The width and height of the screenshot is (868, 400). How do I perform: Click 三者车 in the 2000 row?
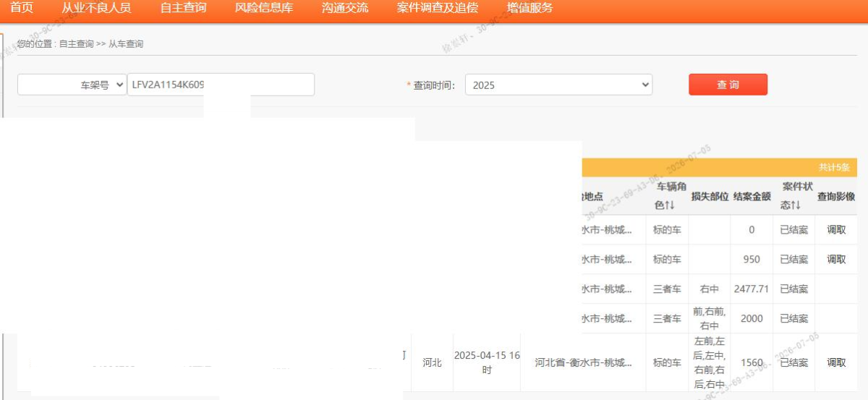[666, 319]
